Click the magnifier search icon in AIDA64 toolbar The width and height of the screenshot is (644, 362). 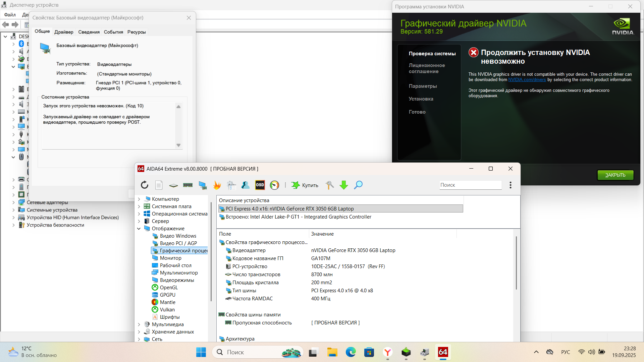pos(358,185)
